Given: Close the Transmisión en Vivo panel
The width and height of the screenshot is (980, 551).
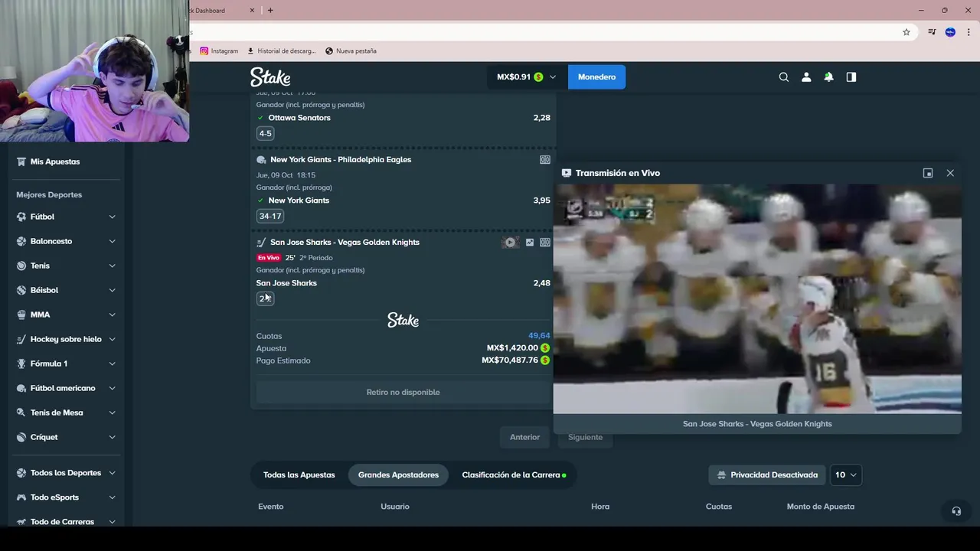Looking at the screenshot, I should coord(950,173).
